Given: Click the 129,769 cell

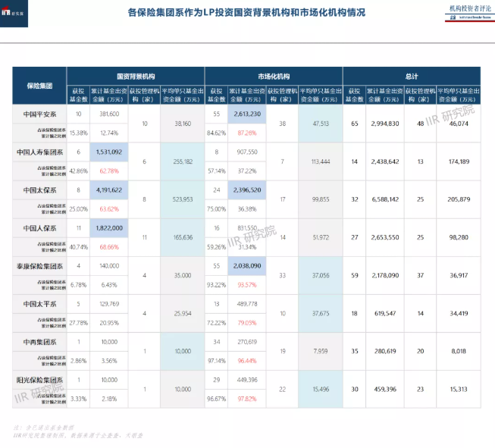Looking at the screenshot, I should (x=109, y=304).
